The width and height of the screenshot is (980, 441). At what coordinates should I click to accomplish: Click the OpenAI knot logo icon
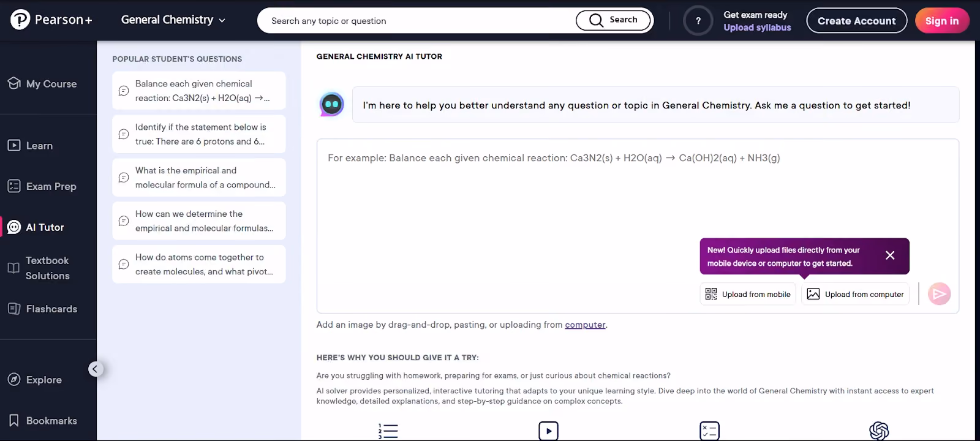879,431
